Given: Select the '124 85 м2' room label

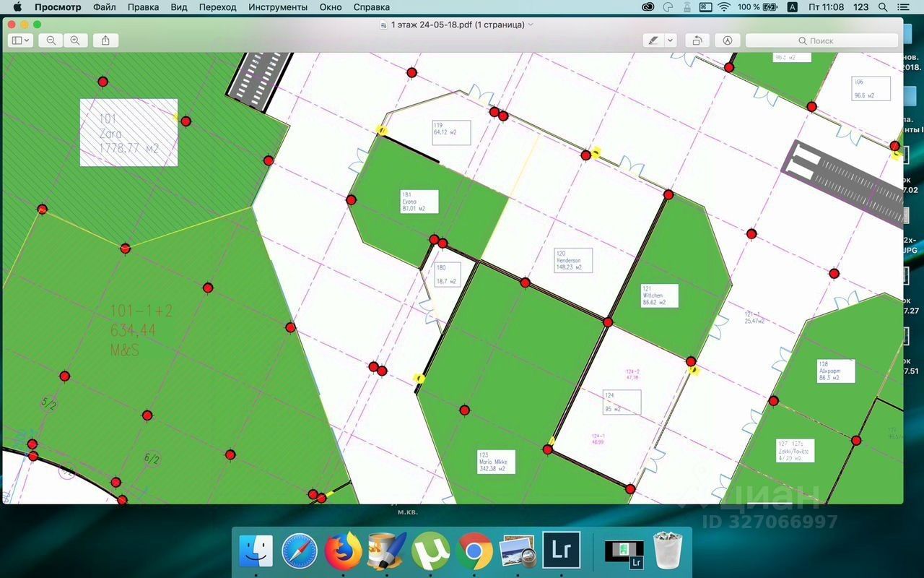Looking at the screenshot, I should 622,402.
